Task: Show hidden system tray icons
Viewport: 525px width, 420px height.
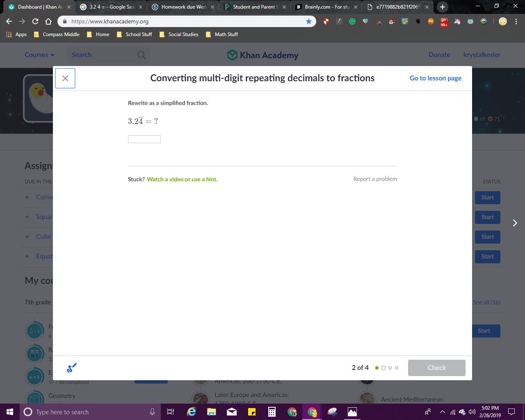Action: pos(442,412)
